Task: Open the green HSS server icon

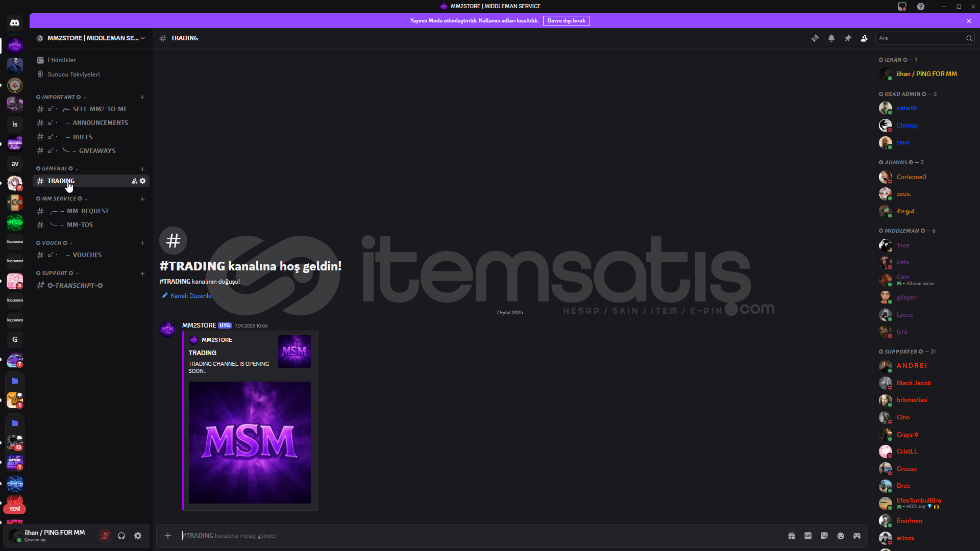Action: [15, 222]
